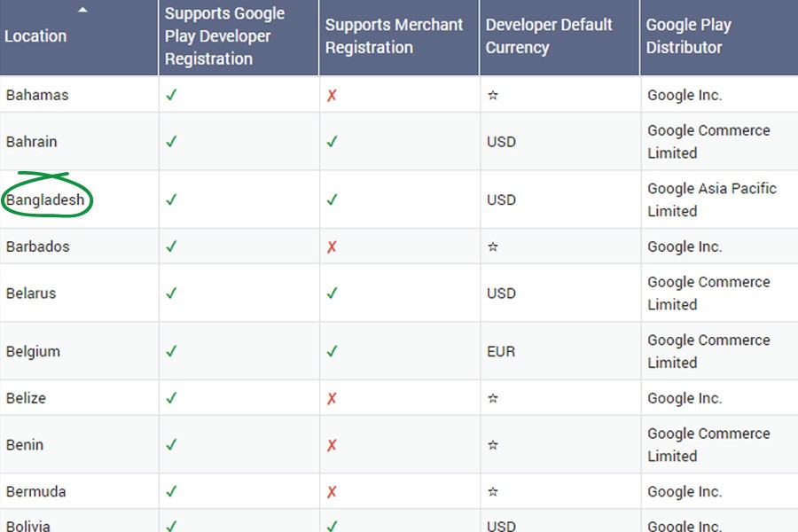Click the sort arrow above Location header
Viewport: 798px width, 532px height.
point(82,11)
